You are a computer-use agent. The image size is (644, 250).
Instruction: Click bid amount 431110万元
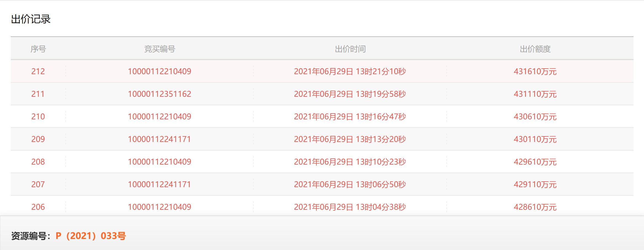(535, 94)
